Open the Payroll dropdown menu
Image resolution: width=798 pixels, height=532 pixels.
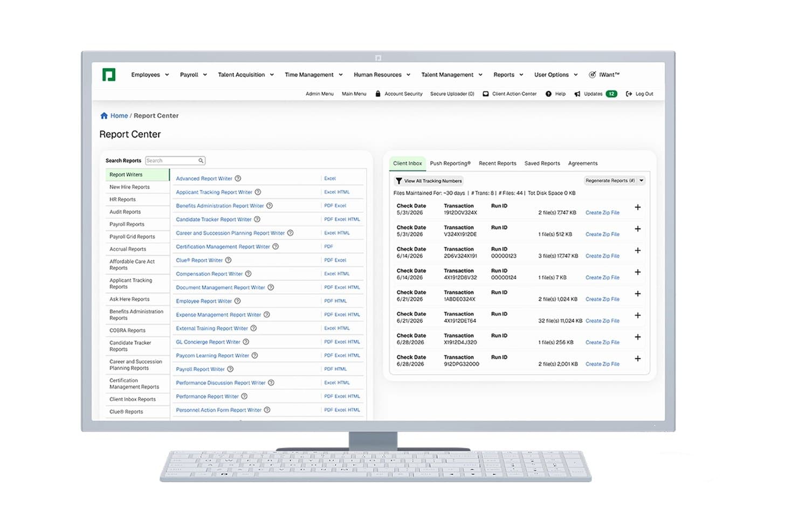194,75
